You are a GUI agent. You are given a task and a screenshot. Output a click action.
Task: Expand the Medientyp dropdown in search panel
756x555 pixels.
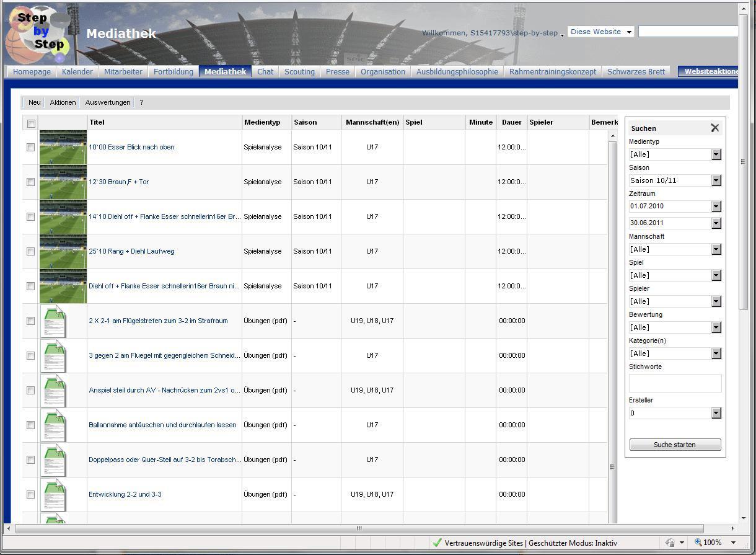coord(716,154)
